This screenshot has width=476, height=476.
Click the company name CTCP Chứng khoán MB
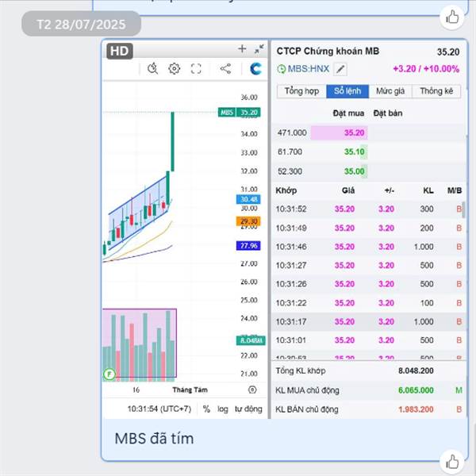pyautogui.click(x=328, y=51)
